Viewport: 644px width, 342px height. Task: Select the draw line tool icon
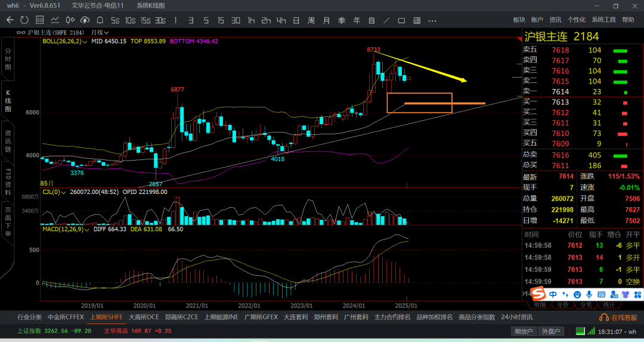[x=386, y=20]
